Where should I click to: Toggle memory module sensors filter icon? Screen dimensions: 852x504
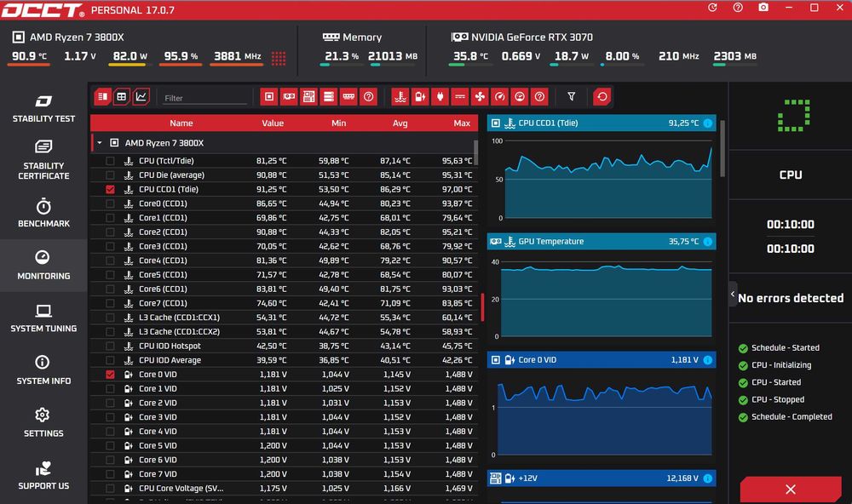coord(348,97)
